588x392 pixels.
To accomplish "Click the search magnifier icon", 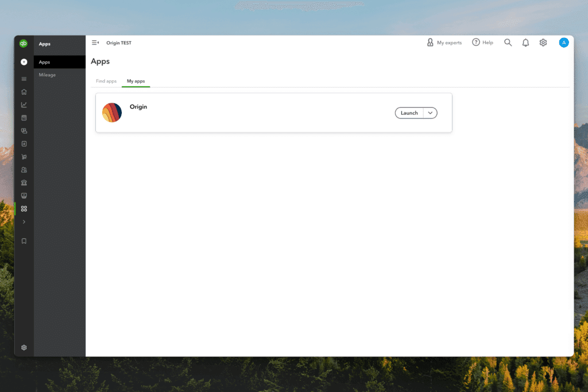I will pos(508,42).
